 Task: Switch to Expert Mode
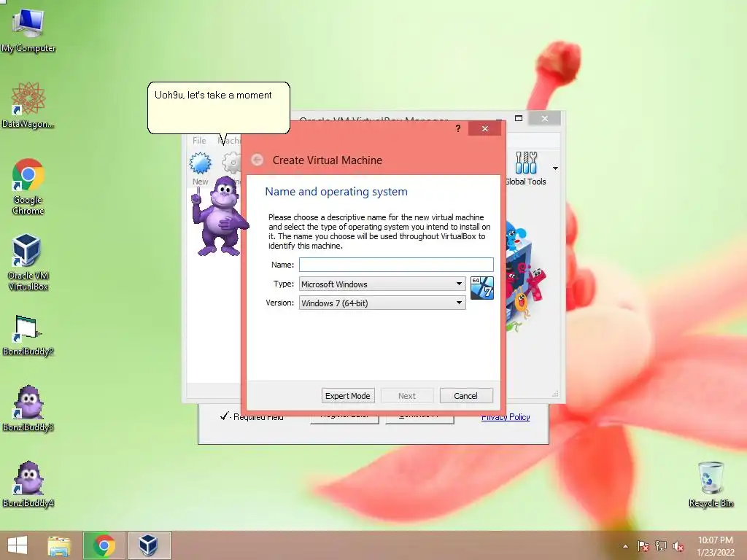(x=348, y=396)
